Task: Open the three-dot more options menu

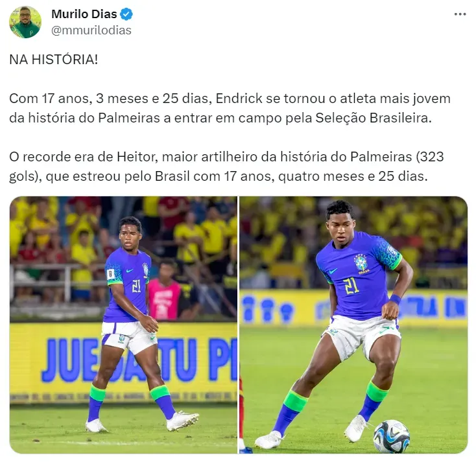Action: 460,14
